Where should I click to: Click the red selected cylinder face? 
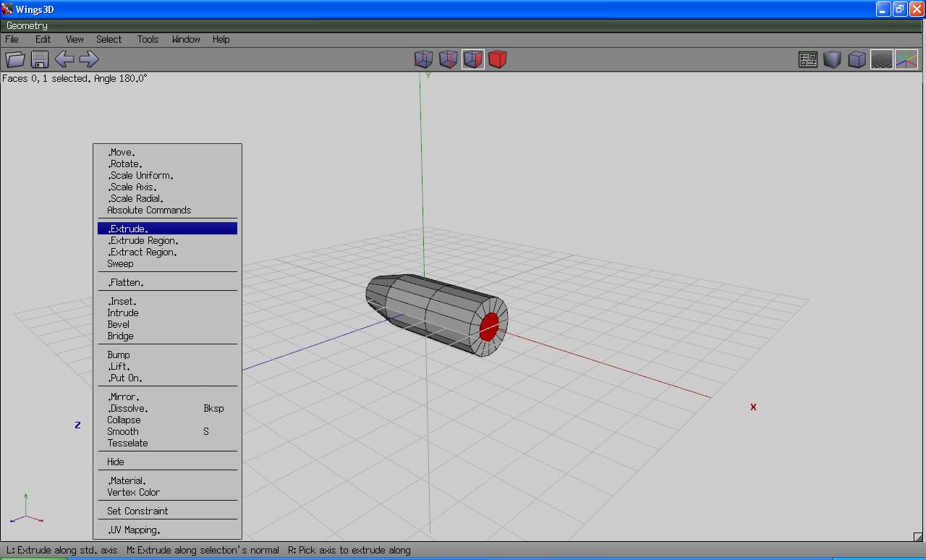pos(489,326)
